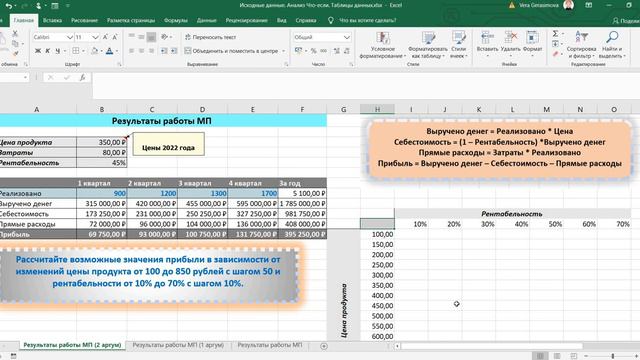Open the Вставка ribbon tab
This screenshot has height=360, width=640.
pos(52,20)
